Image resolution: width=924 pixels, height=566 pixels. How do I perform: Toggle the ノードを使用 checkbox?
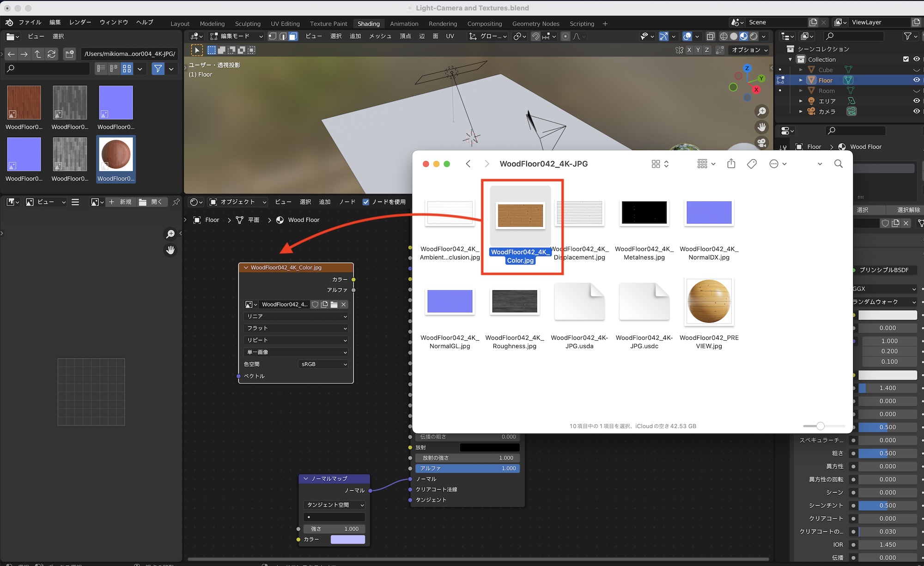point(366,202)
